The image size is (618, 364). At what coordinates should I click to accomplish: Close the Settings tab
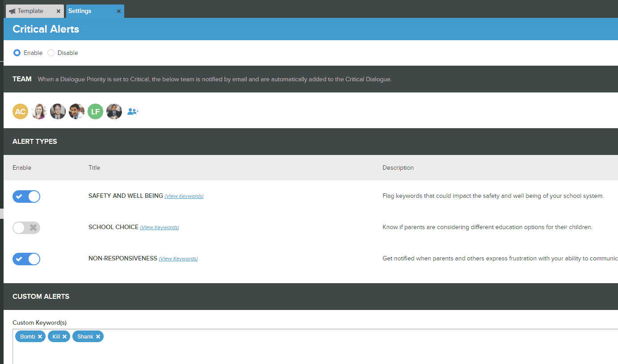pos(119,11)
